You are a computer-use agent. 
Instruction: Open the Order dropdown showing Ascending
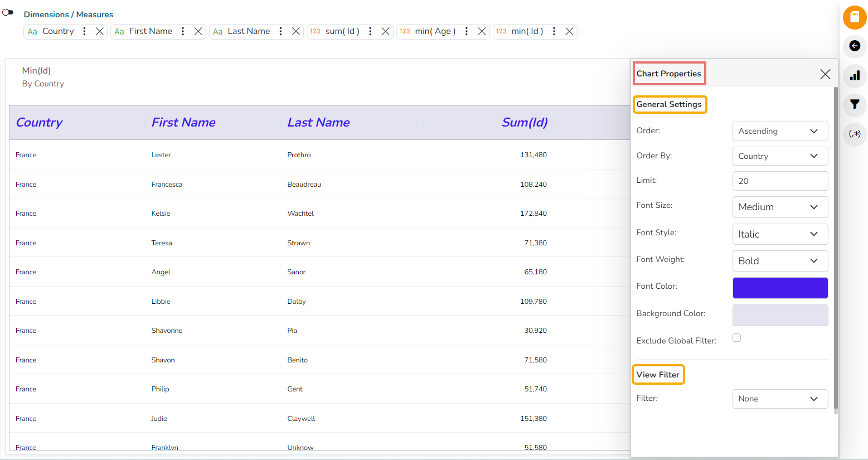click(779, 131)
